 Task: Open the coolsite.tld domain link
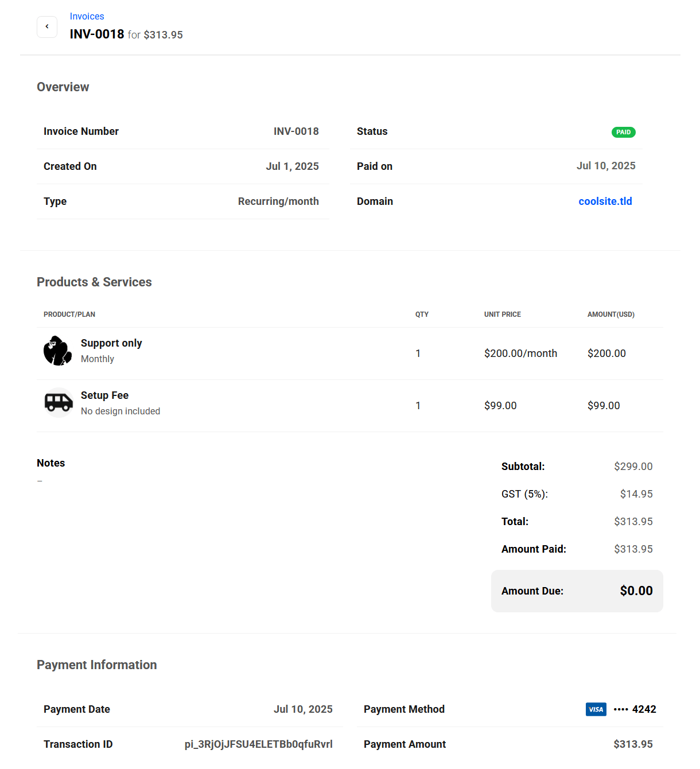click(x=605, y=201)
